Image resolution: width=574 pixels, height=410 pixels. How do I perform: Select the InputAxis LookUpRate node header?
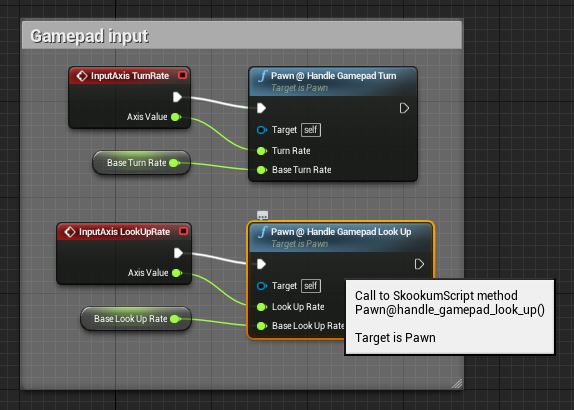tap(124, 232)
